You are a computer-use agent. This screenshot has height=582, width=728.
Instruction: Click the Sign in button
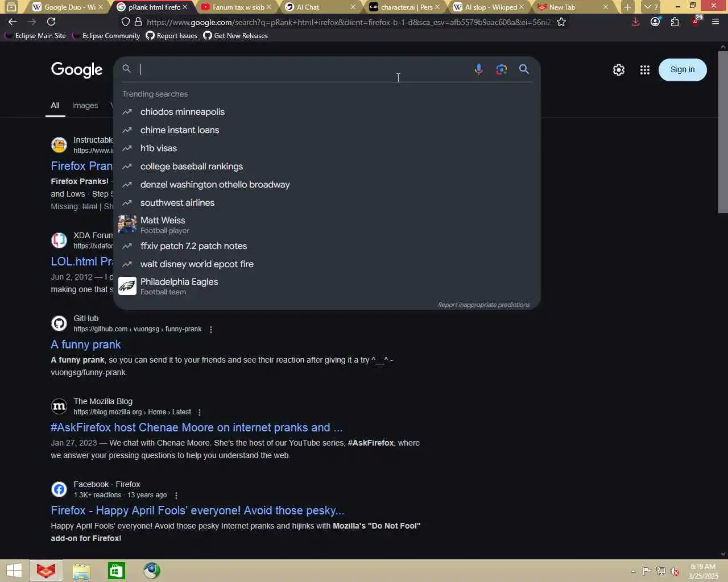(682, 70)
